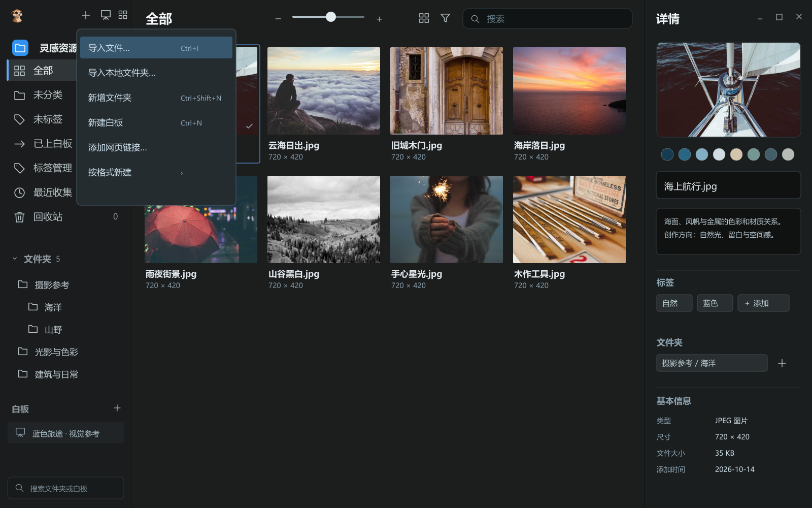Viewport: 812px width, 508px height.
Task: Click the 蓝色 tag chip
Action: click(x=715, y=303)
